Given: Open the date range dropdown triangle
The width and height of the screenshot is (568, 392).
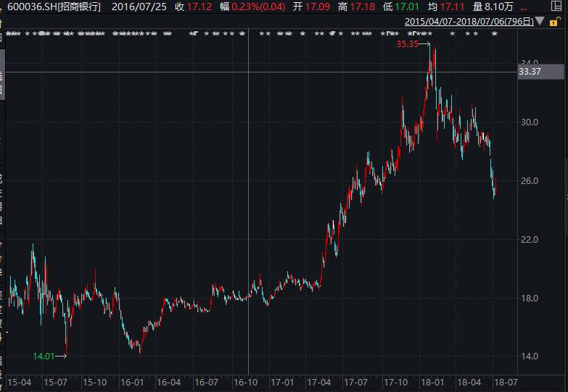Looking at the screenshot, I should coord(539,22).
